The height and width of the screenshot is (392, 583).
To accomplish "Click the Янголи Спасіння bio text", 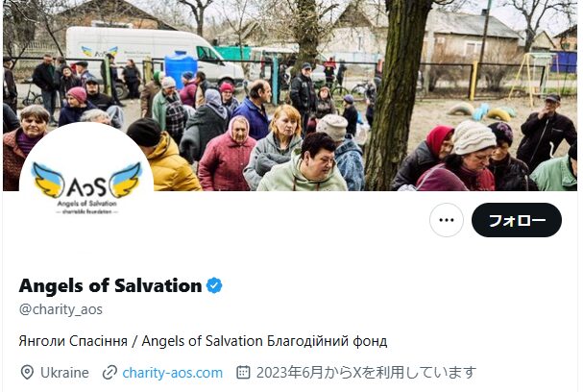I will click(x=73, y=341).
